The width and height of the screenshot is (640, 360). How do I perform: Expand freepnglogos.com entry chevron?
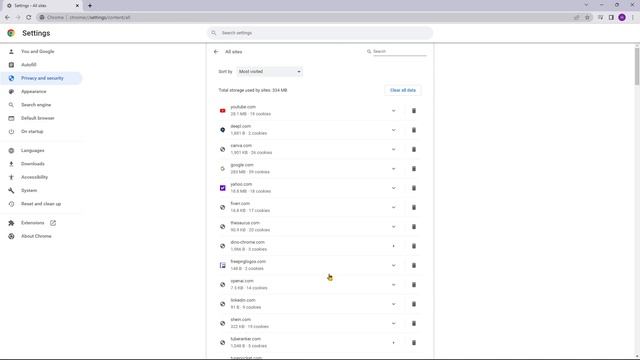pyautogui.click(x=393, y=265)
